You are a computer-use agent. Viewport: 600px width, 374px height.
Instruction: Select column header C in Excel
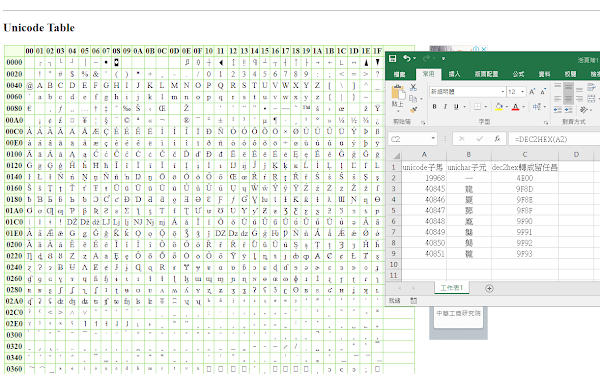click(x=525, y=155)
